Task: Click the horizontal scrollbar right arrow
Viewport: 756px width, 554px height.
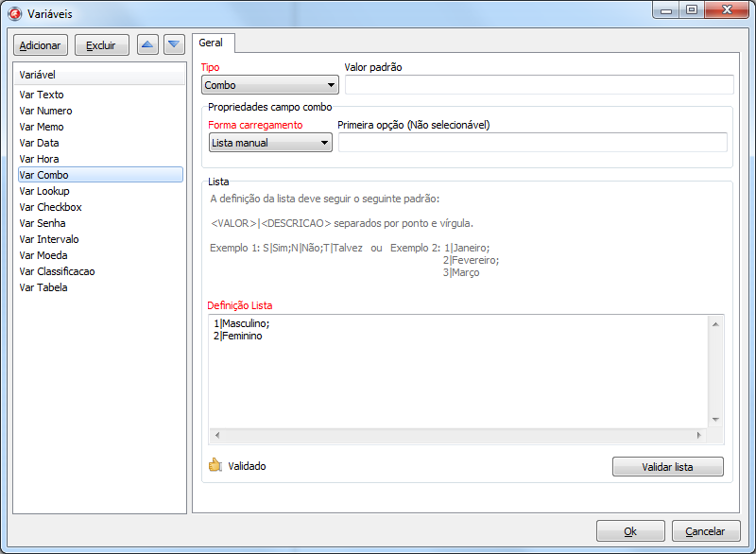Action: pyautogui.click(x=699, y=436)
